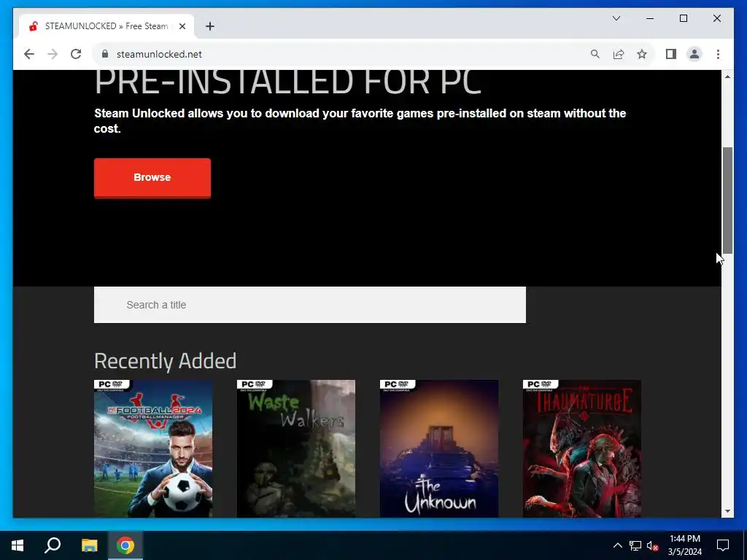
Task: Click the Recently Added heading
Action: 165,361
